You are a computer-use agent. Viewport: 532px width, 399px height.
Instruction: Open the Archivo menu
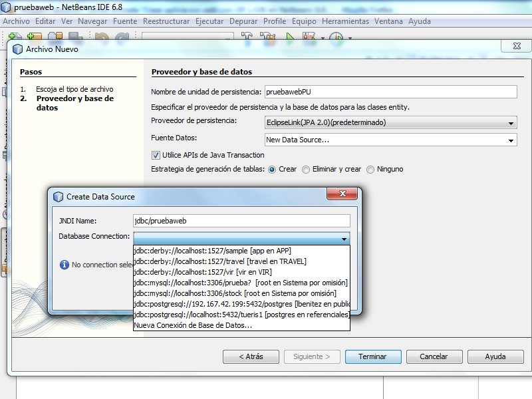(x=16, y=21)
